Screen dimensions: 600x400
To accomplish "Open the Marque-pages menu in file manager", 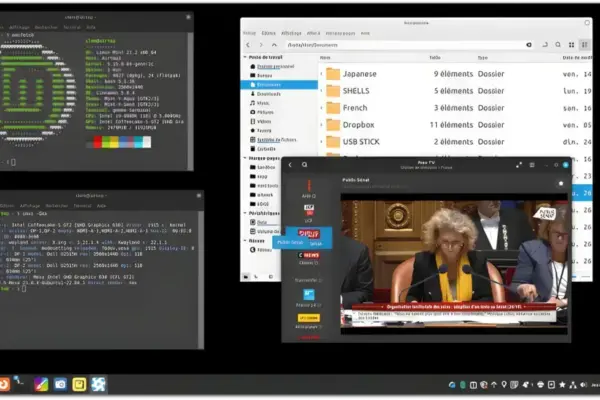I will point(340,33).
